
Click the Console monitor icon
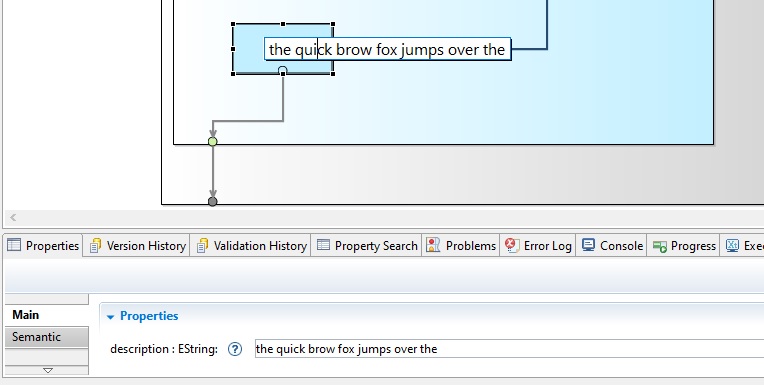pyautogui.click(x=589, y=245)
